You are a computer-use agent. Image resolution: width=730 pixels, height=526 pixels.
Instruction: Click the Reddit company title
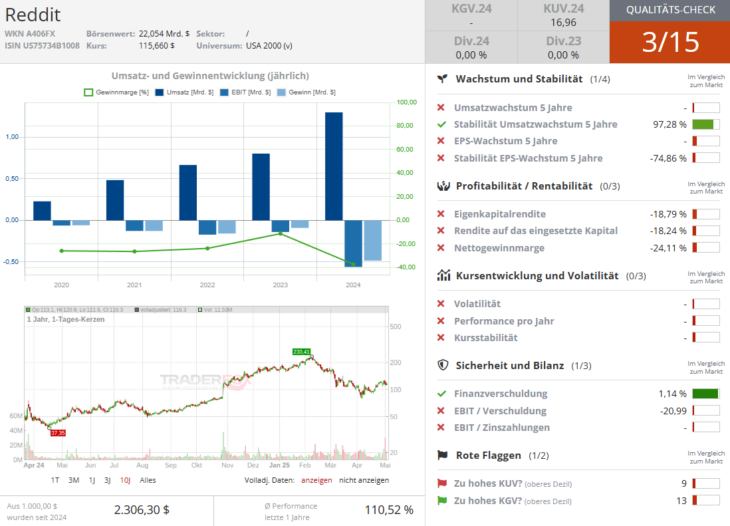[33, 15]
